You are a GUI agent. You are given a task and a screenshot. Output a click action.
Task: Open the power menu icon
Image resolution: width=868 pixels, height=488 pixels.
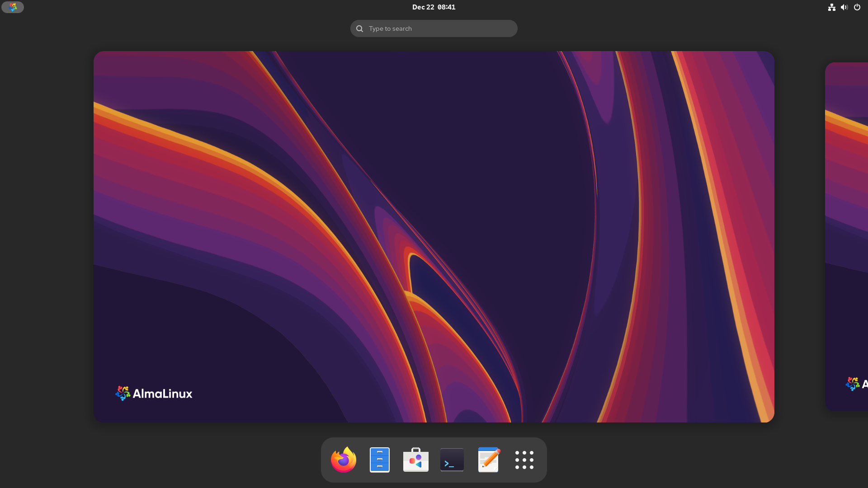pos(857,7)
